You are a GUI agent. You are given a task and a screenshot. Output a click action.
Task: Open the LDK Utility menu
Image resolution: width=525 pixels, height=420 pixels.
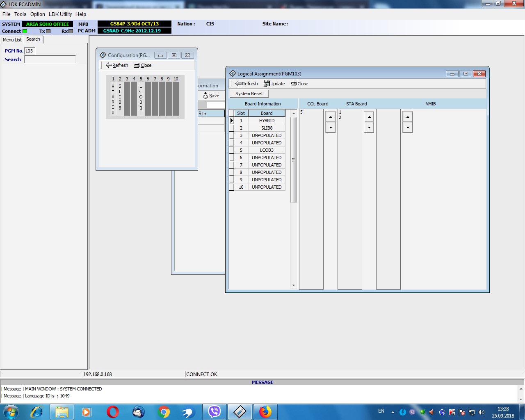pos(60,14)
